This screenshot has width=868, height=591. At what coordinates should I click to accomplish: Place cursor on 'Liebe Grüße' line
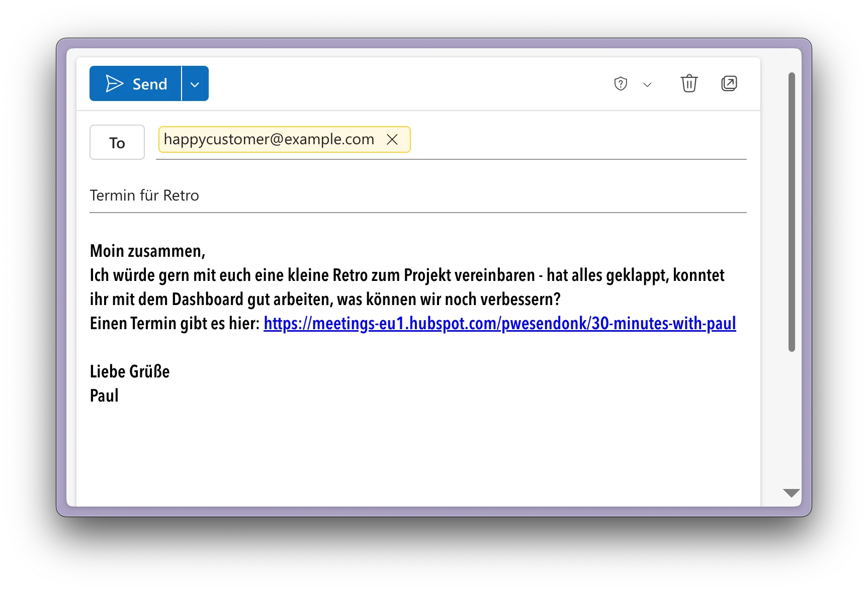click(130, 371)
